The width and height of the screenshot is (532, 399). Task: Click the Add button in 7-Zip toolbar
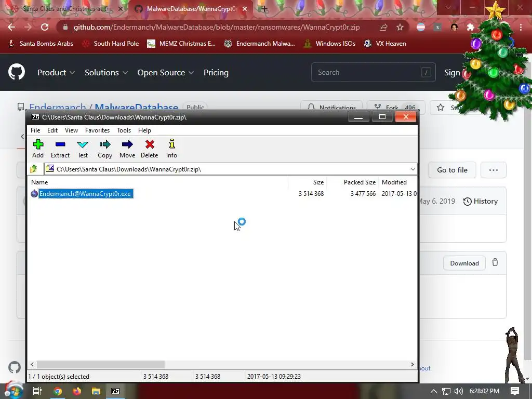38,149
